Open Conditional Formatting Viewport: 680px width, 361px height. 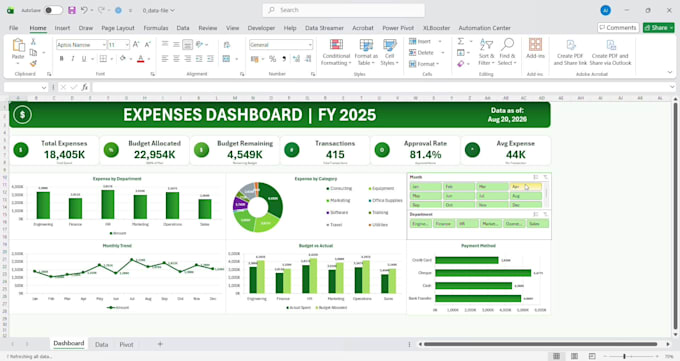pyautogui.click(x=336, y=52)
